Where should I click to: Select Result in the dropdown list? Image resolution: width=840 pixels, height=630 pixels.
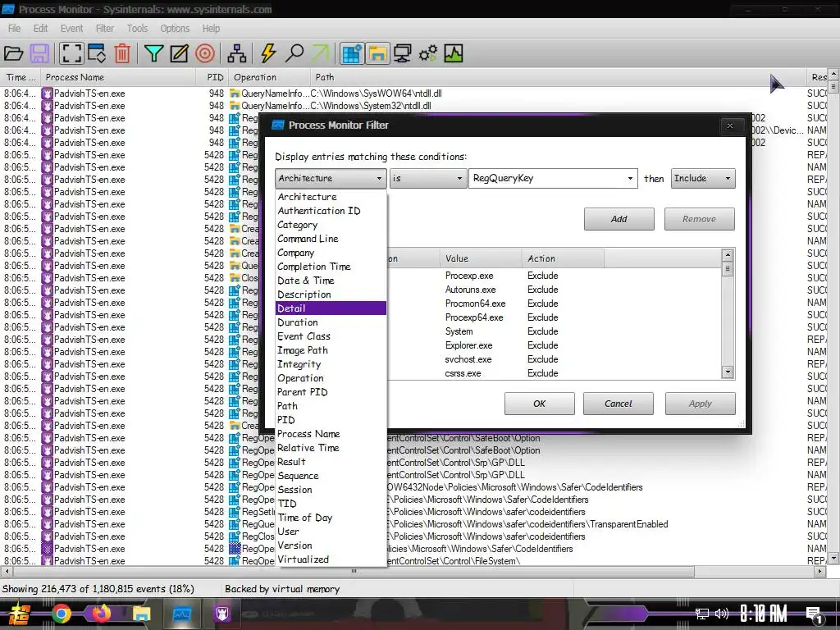tap(331, 462)
